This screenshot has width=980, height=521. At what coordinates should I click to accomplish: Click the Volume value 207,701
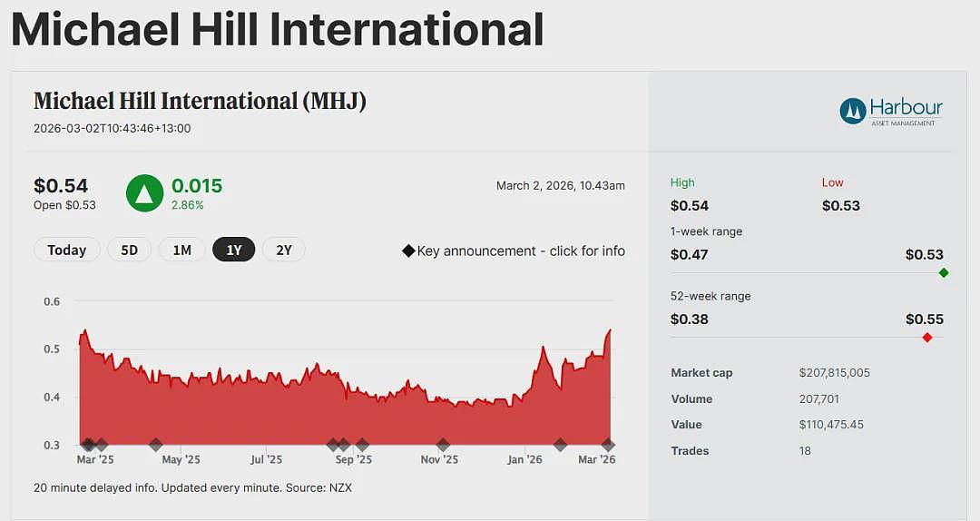tap(818, 399)
